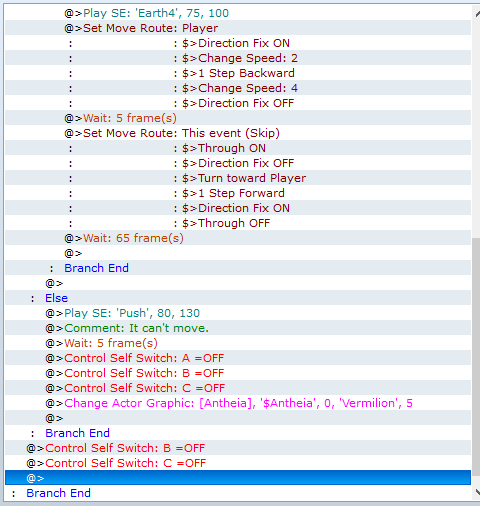480x506 pixels.
Task: Click the scrollbar up arrow
Action: click(477, 13)
